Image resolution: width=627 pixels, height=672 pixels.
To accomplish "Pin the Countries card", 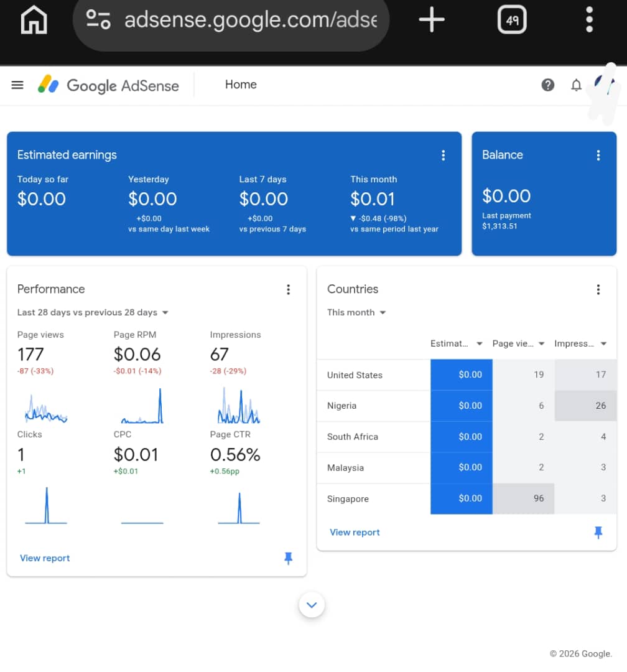I will [x=598, y=533].
